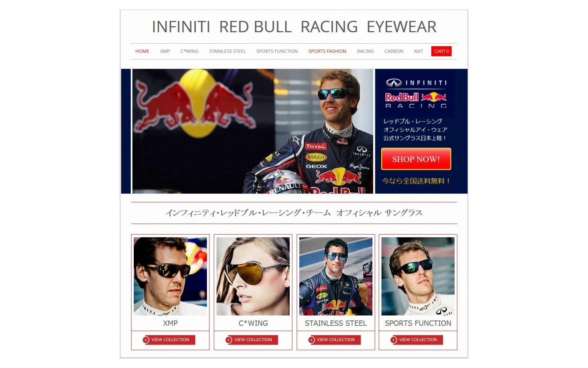Click the SHOP NOW! button
This screenshot has height=368, width=588.
point(416,159)
